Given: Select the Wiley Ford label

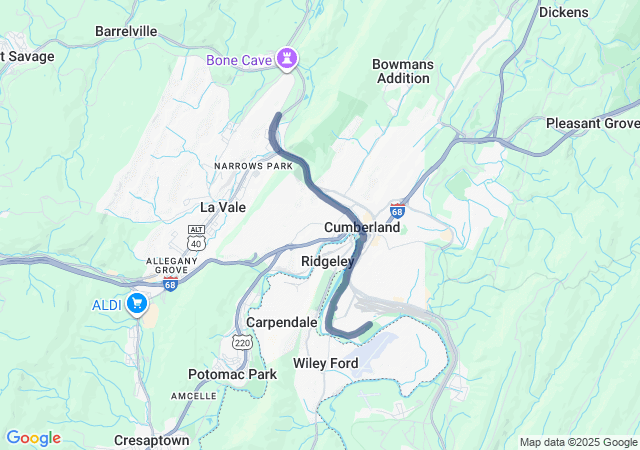Looking at the screenshot, I should [x=326, y=363].
